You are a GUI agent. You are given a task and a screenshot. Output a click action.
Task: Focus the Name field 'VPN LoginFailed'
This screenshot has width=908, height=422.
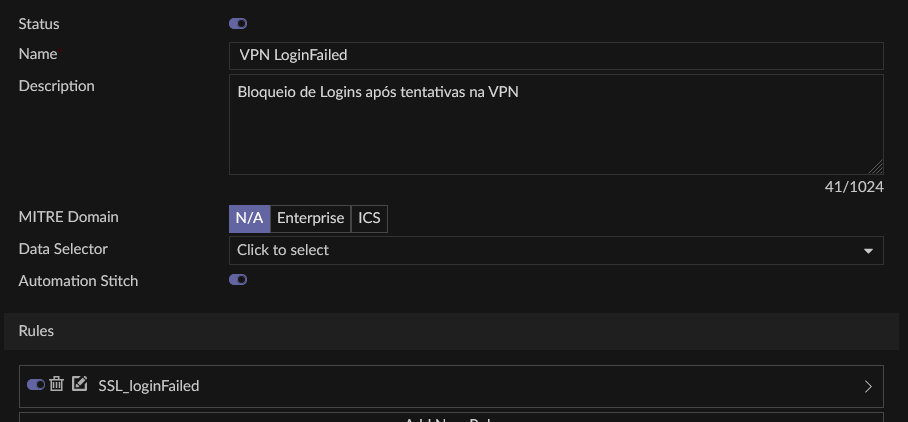coord(555,56)
